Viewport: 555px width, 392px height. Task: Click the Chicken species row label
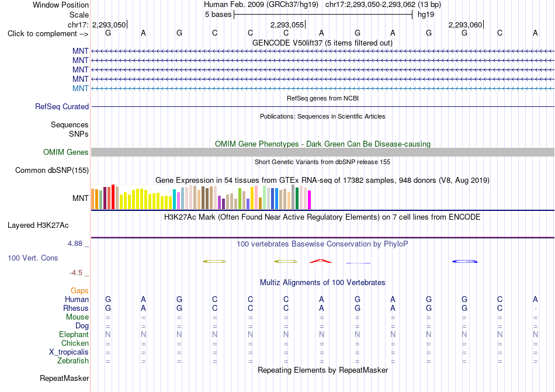coord(75,343)
